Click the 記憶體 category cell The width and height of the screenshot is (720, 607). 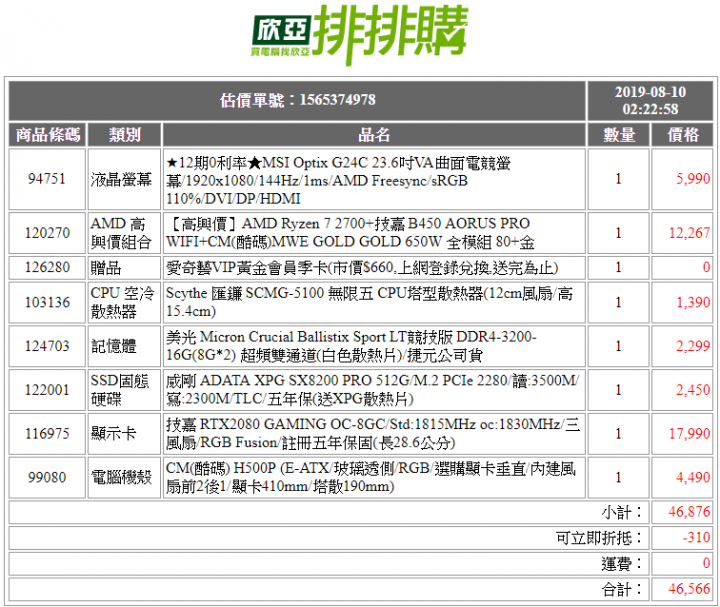[124, 346]
